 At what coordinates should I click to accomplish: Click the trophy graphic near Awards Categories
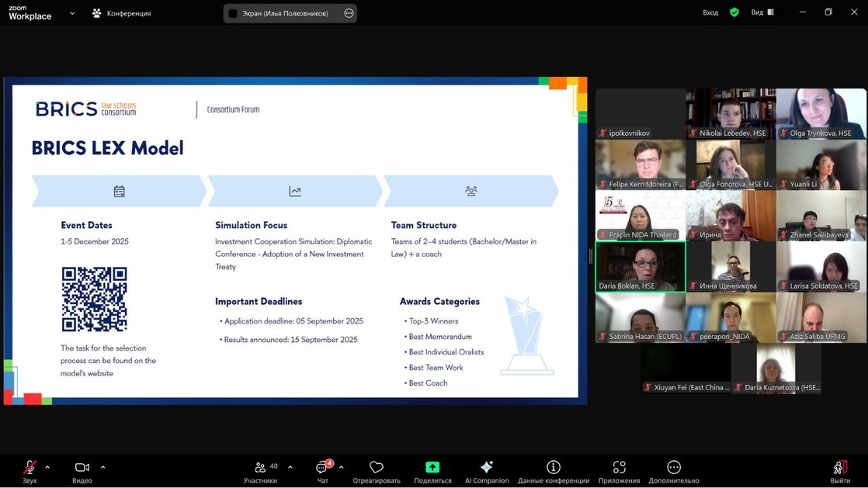click(526, 335)
